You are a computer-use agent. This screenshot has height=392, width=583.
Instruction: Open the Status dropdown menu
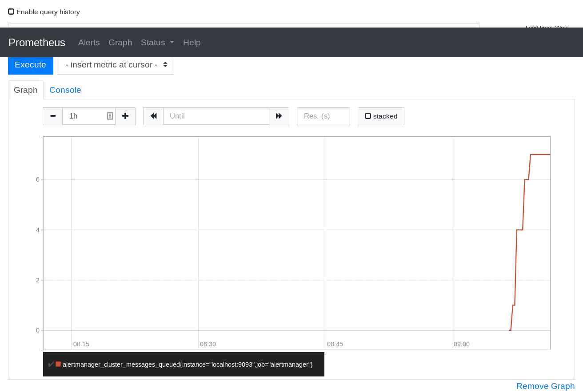(x=153, y=42)
